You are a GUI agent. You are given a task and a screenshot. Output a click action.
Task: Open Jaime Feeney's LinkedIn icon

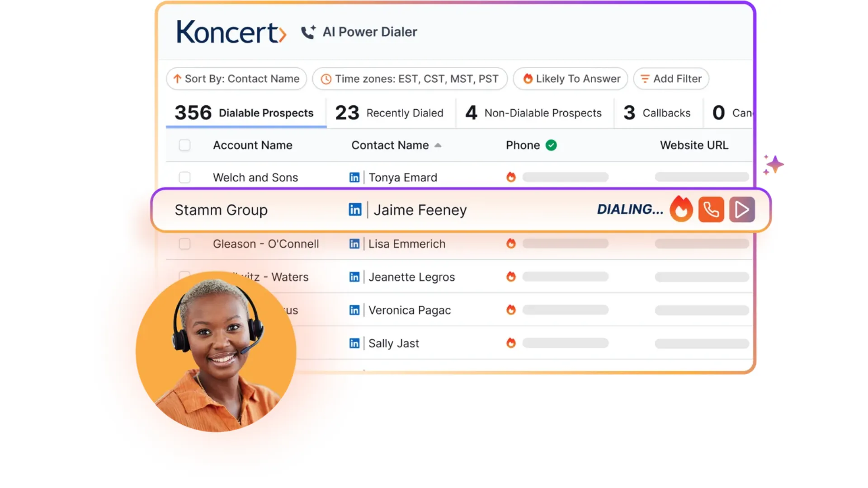[355, 210]
